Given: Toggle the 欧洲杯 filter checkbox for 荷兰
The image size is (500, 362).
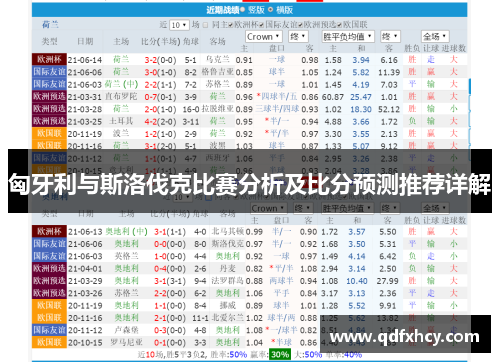Looking at the screenshot, I should 231,25.
